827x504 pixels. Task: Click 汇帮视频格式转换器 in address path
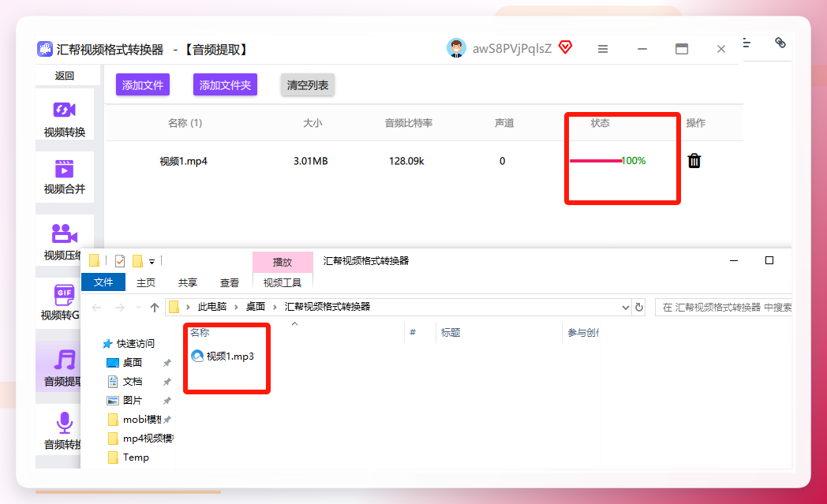(327, 307)
